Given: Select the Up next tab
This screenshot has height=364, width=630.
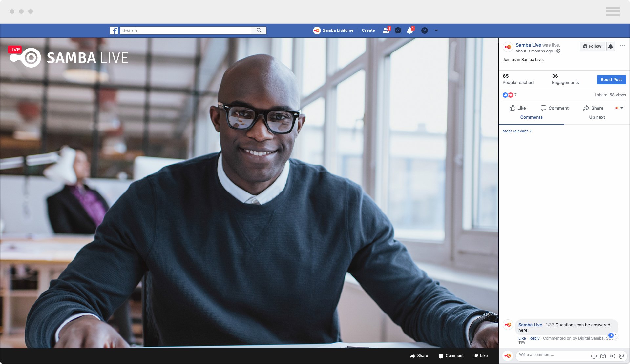Looking at the screenshot, I should click(x=597, y=117).
